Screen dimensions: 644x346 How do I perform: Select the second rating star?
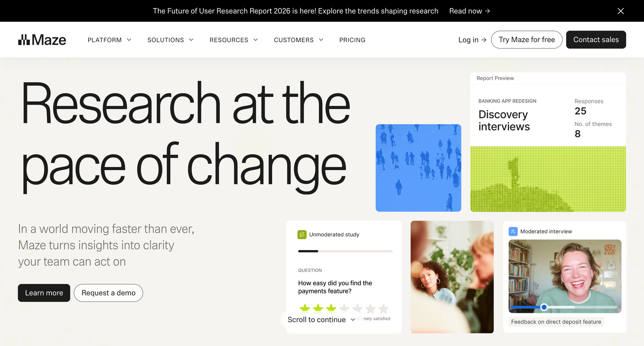click(x=318, y=308)
